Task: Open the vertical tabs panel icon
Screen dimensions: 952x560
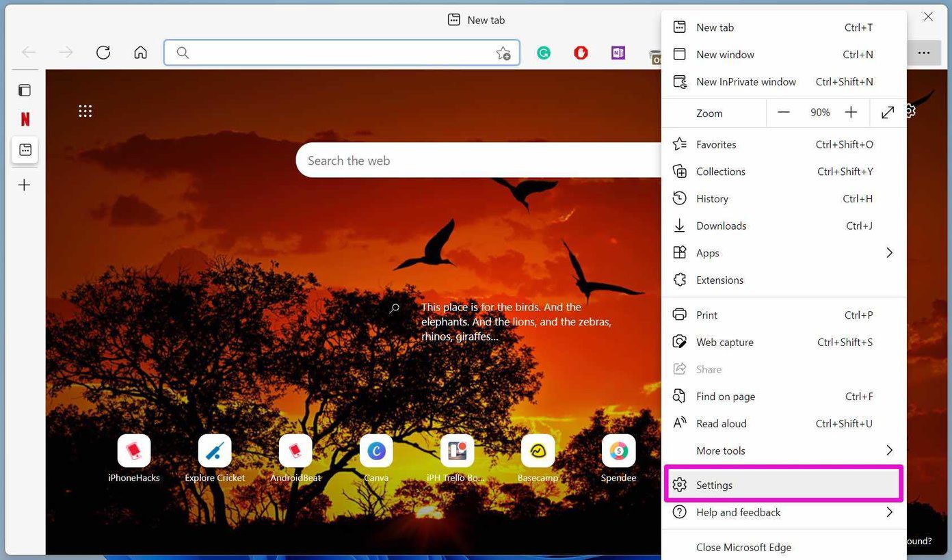Action: click(x=25, y=90)
